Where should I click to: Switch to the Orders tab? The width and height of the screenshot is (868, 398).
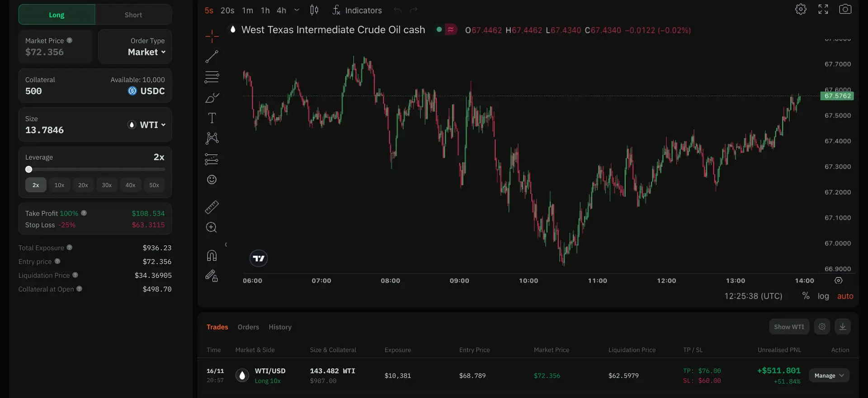point(248,327)
